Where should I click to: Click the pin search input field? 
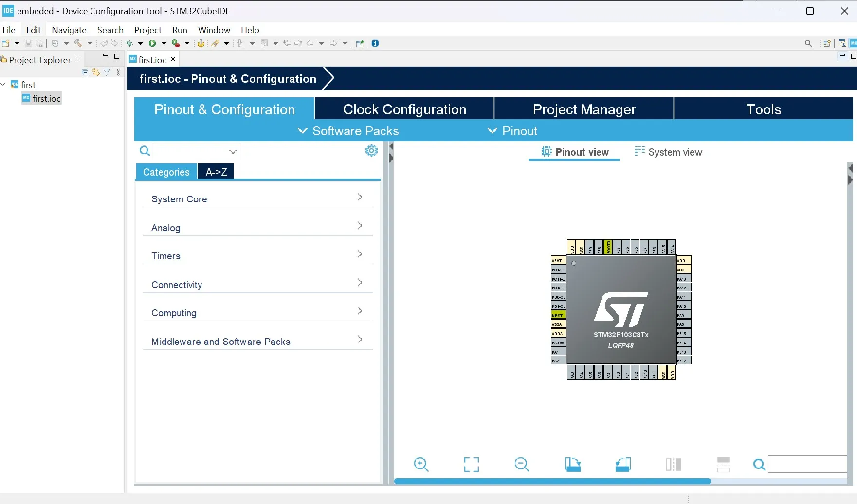[x=807, y=464]
